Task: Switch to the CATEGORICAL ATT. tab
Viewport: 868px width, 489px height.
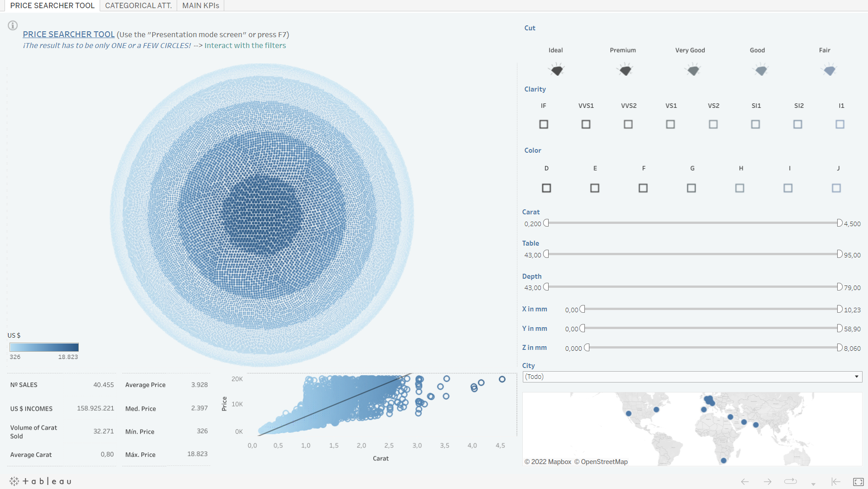Action: coord(138,5)
